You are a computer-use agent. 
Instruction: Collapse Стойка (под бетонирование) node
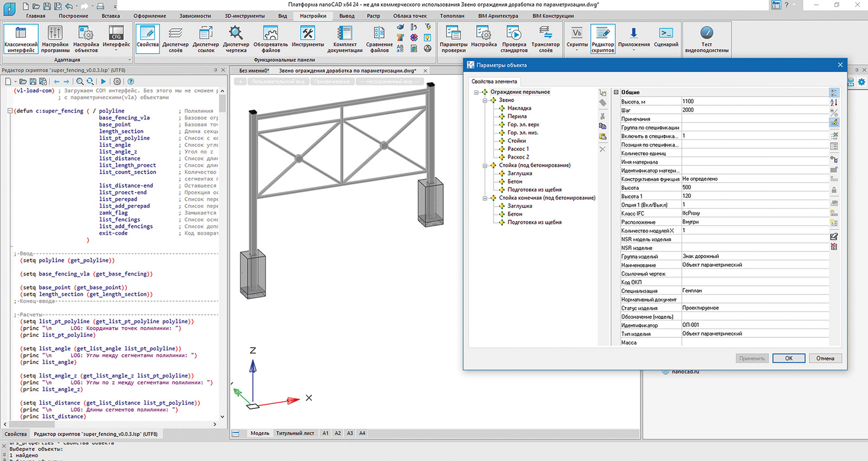click(485, 165)
